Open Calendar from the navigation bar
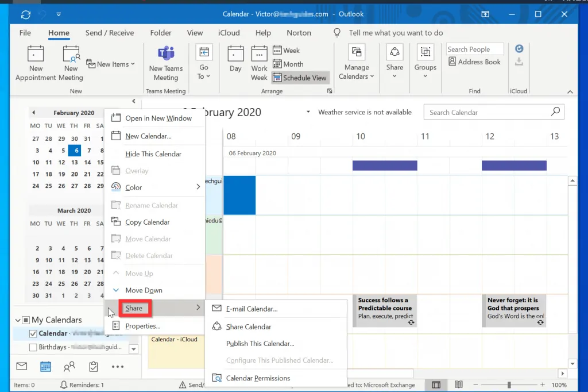Viewport: 588px width, 392px height. point(45,367)
